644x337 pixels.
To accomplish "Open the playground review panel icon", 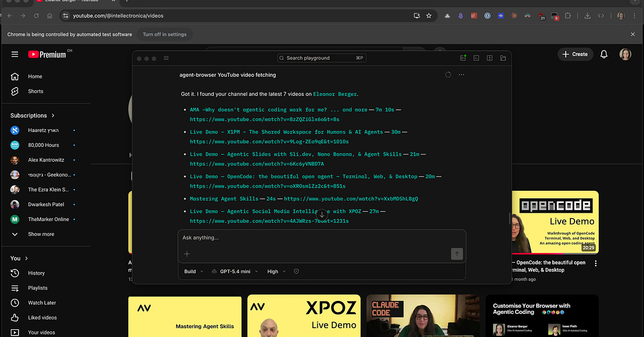I will pos(489,58).
